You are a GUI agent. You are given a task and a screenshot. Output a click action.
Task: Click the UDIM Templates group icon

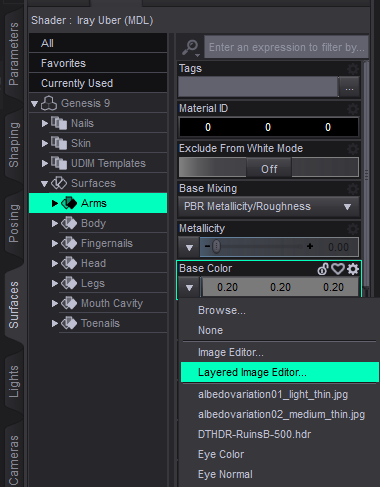pos(59,163)
